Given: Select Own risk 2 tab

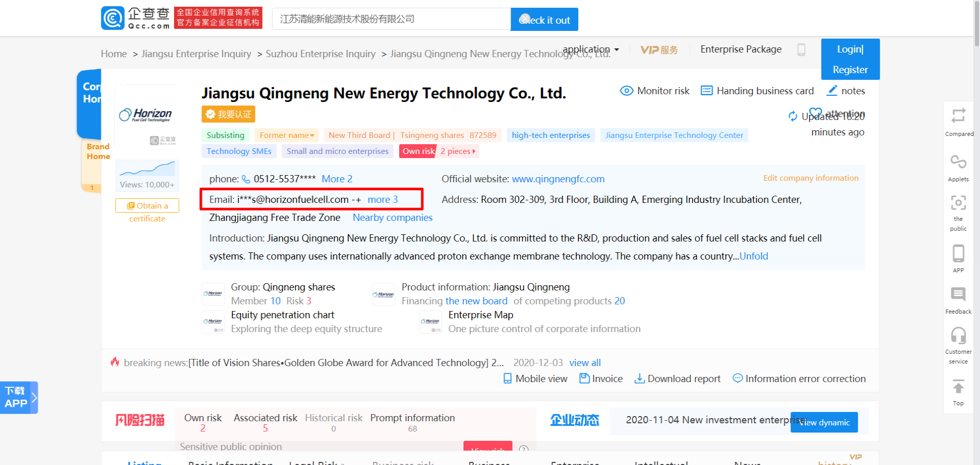Looking at the screenshot, I should coord(203,423).
